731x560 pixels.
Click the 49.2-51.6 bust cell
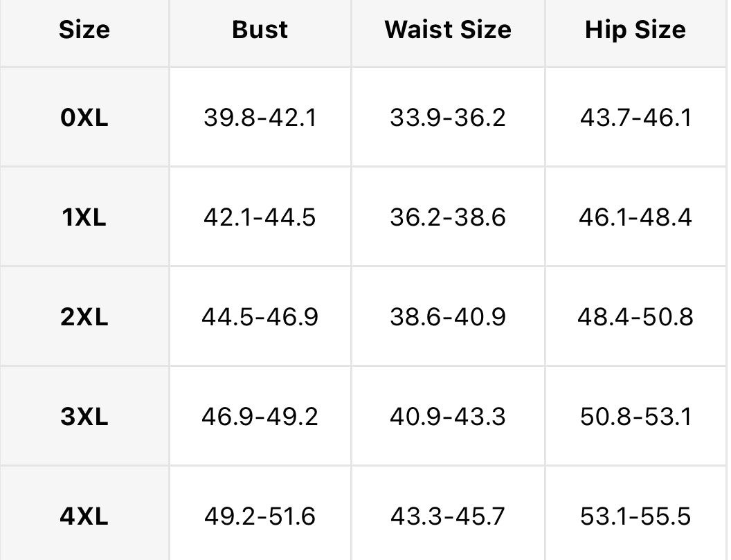pos(260,516)
